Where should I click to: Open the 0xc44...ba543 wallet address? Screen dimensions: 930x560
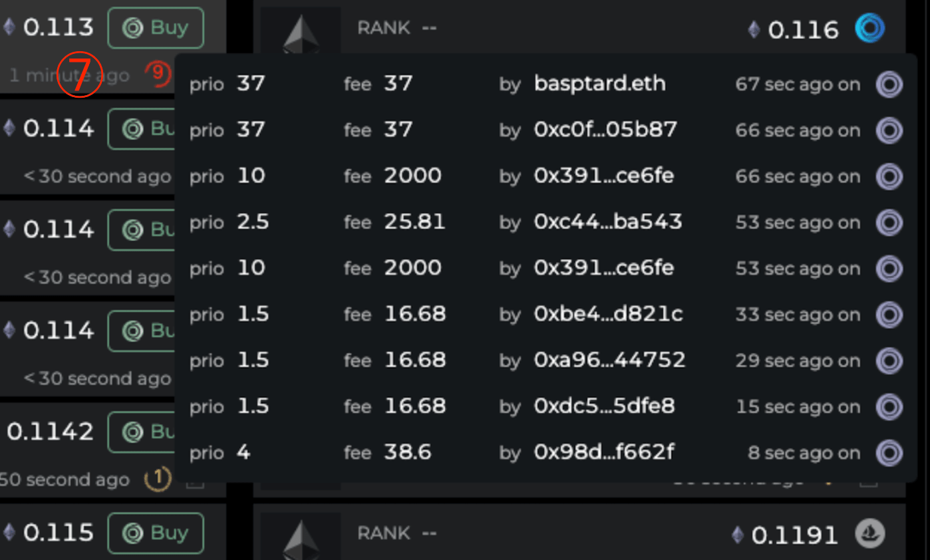click(x=607, y=222)
